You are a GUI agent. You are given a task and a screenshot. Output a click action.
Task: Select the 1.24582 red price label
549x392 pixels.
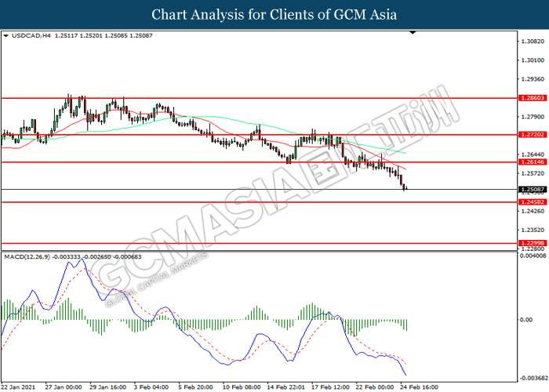click(x=533, y=202)
